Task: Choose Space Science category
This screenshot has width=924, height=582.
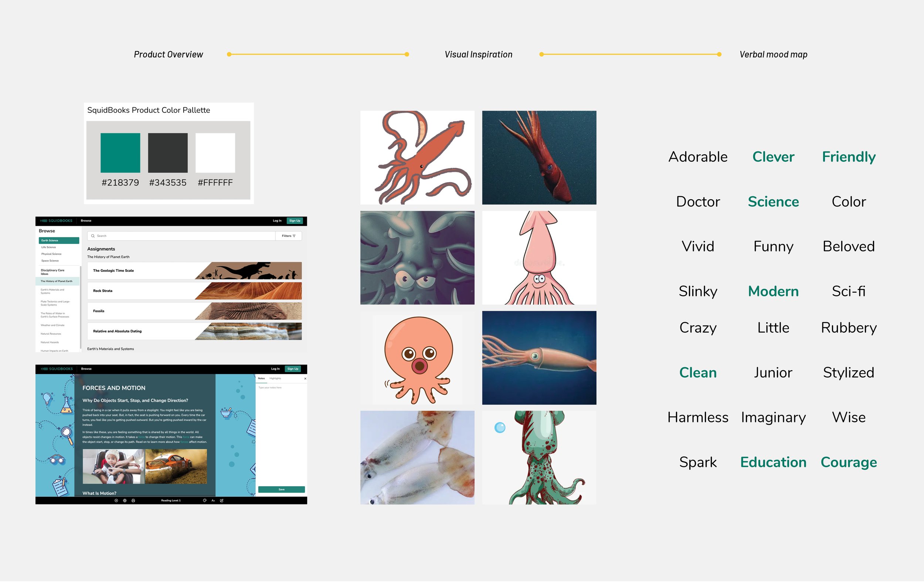Action: tap(50, 261)
